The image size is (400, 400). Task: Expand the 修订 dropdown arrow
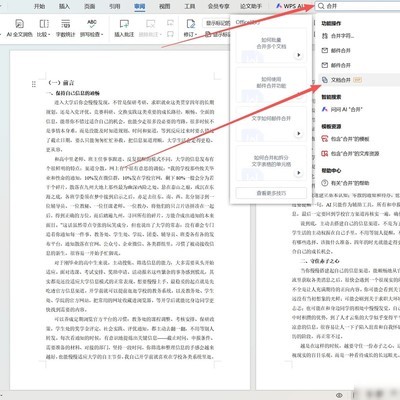pyautogui.click(x=196, y=35)
